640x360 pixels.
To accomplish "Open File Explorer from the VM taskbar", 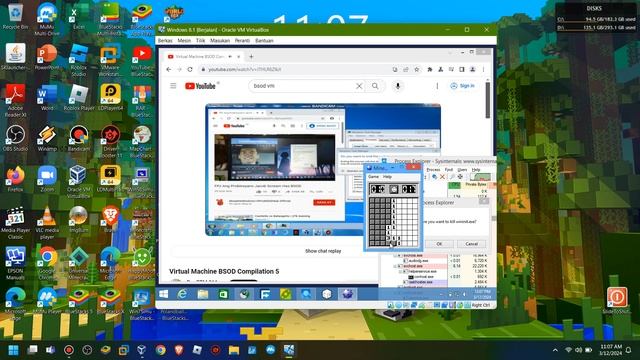I will coord(203,294).
